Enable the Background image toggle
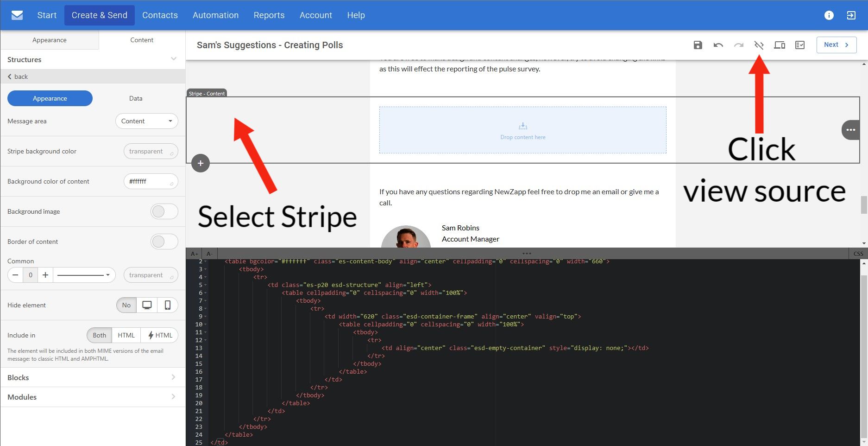The height and width of the screenshot is (446, 868). pos(164,211)
